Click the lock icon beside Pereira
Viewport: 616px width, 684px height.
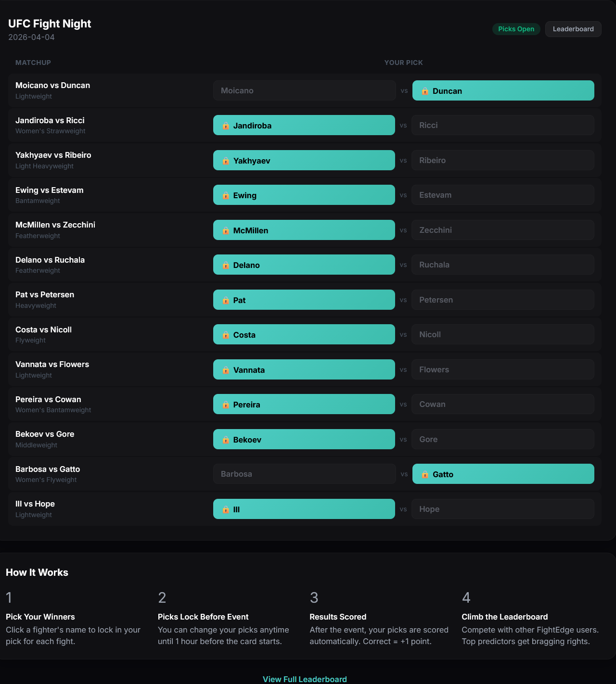coord(226,405)
